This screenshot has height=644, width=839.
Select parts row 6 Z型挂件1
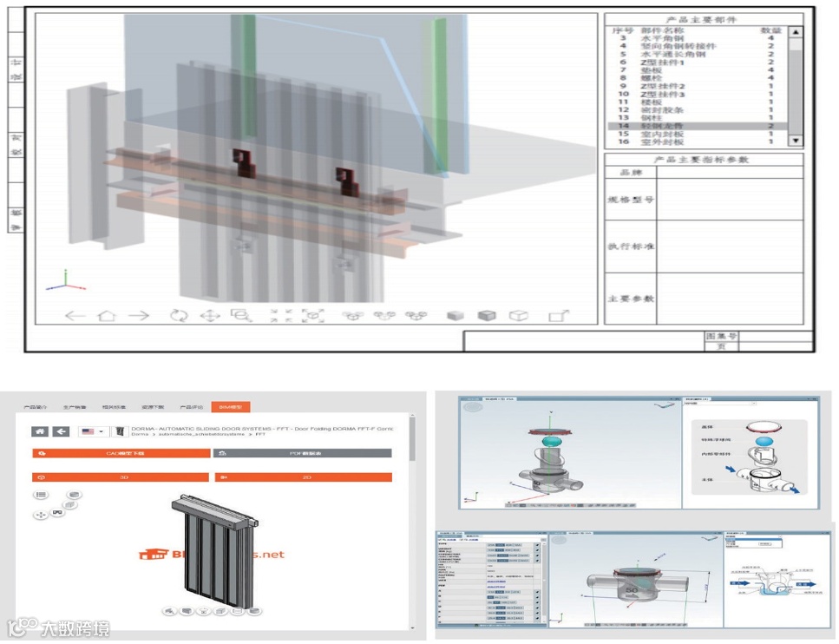pyautogui.click(x=698, y=62)
